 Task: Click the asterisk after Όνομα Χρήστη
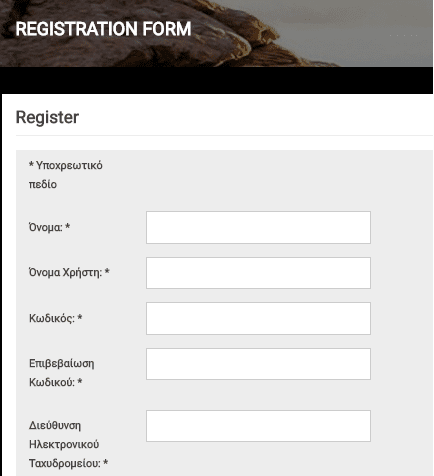pyautogui.click(x=107, y=271)
